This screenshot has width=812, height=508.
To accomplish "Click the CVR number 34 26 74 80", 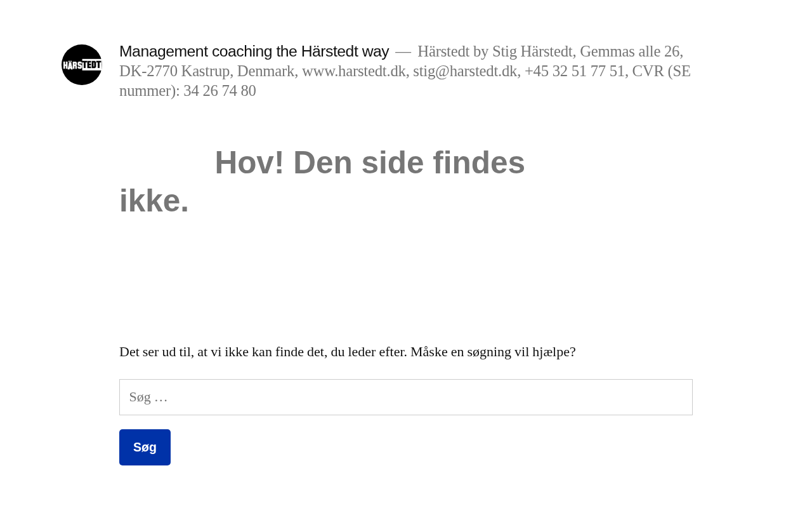I will click(219, 91).
